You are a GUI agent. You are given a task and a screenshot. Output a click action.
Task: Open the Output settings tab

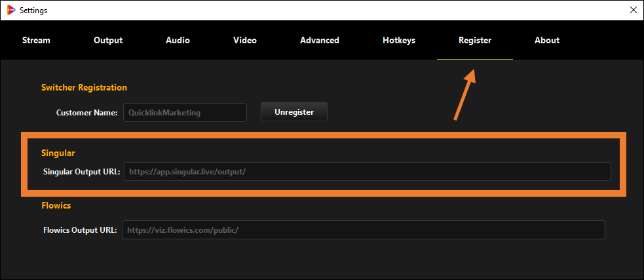108,40
